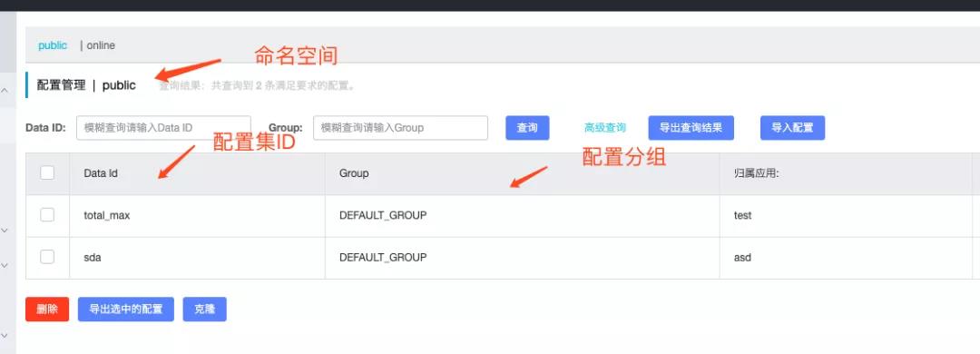This screenshot has width=980, height=354.
Task: Expand the first downward sidebar chevron
Action: tap(5, 231)
